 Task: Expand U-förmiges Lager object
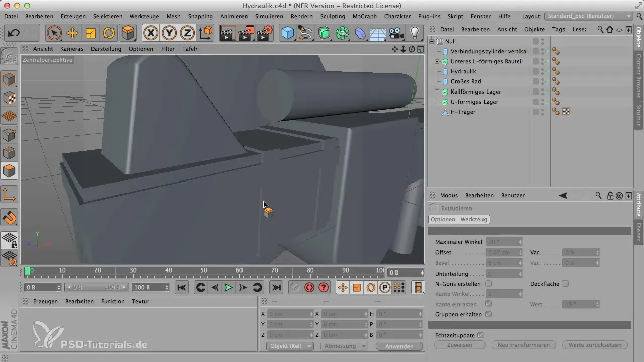pyautogui.click(x=437, y=102)
